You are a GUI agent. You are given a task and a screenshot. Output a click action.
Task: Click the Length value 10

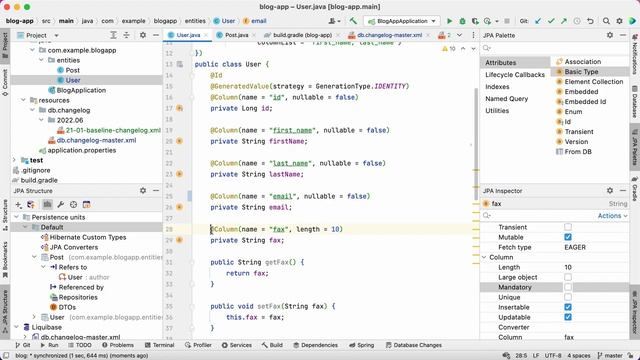click(568, 267)
